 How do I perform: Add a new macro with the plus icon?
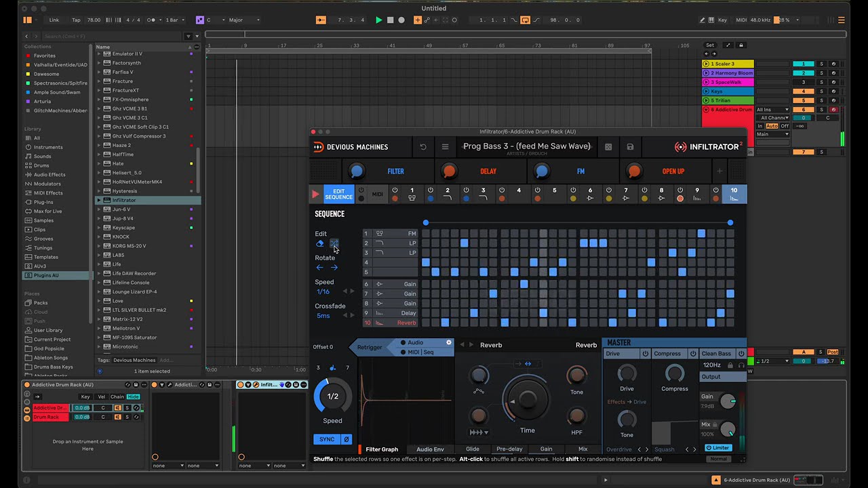click(x=720, y=171)
